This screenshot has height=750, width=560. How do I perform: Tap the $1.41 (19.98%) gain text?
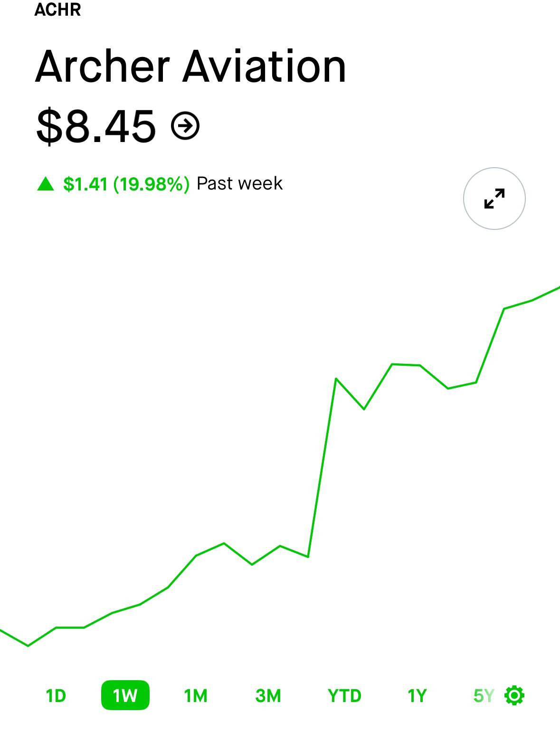coord(126,183)
